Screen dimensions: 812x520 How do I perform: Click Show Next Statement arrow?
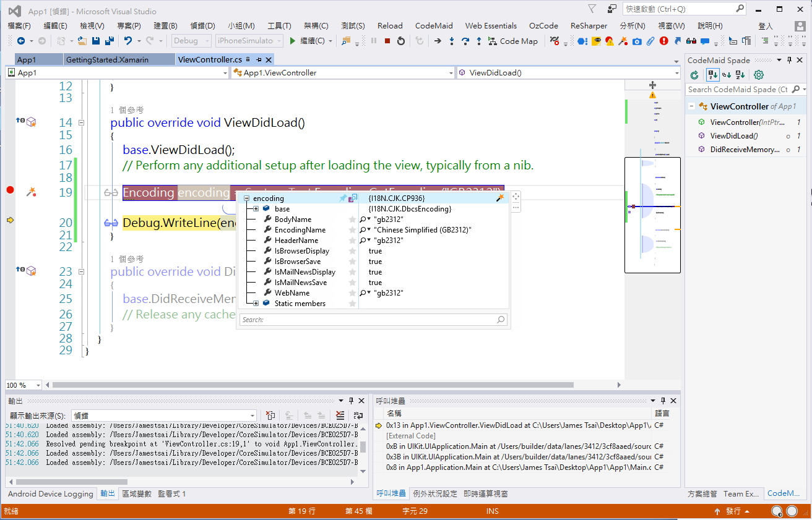point(438,41)
